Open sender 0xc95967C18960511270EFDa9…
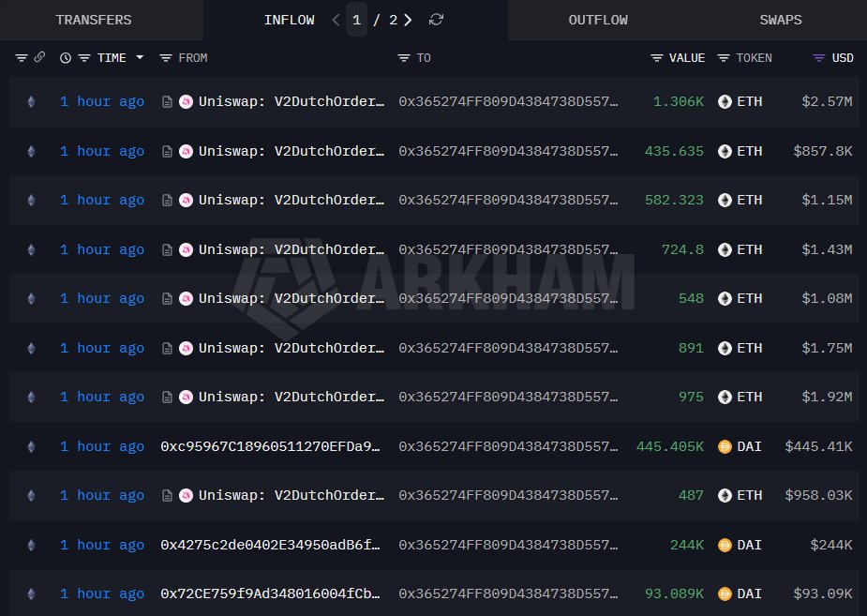Screen dimensions: 867x616 [270, 447]
